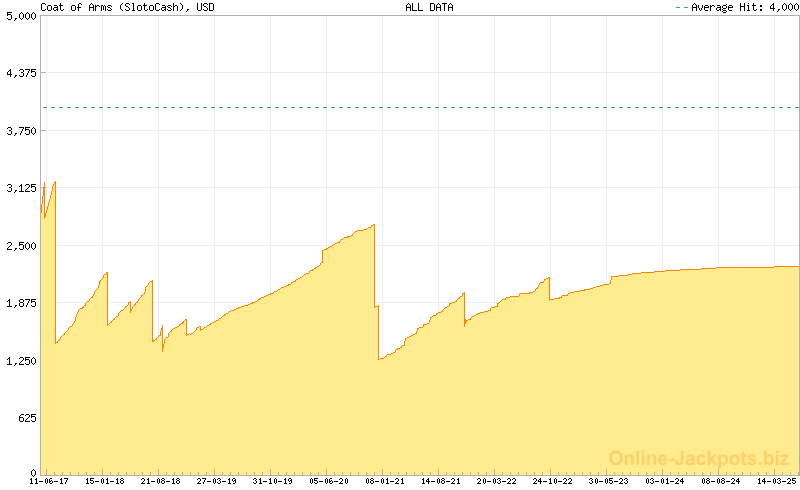Select the 3,125 y-axis label
800x490 pixels.
(x=21, y=188)
